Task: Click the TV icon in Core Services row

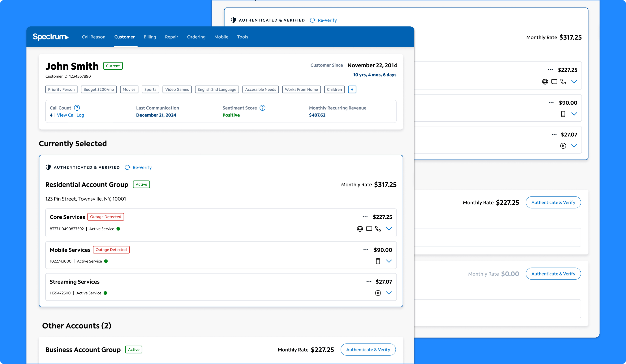Action: click(369, 229)
